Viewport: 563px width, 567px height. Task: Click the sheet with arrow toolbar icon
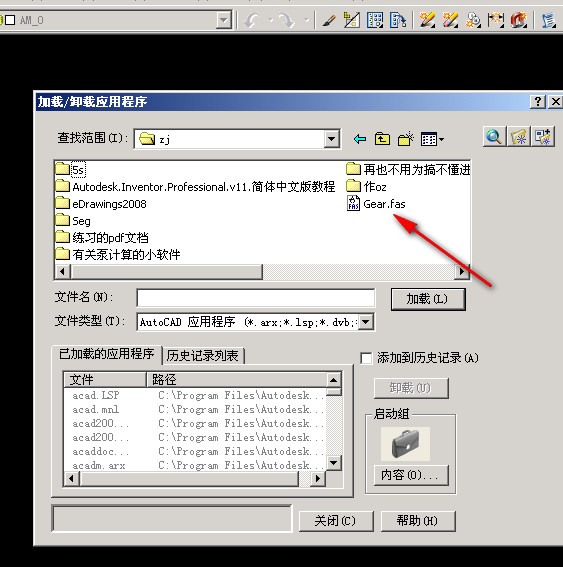(x=398, y=20)
